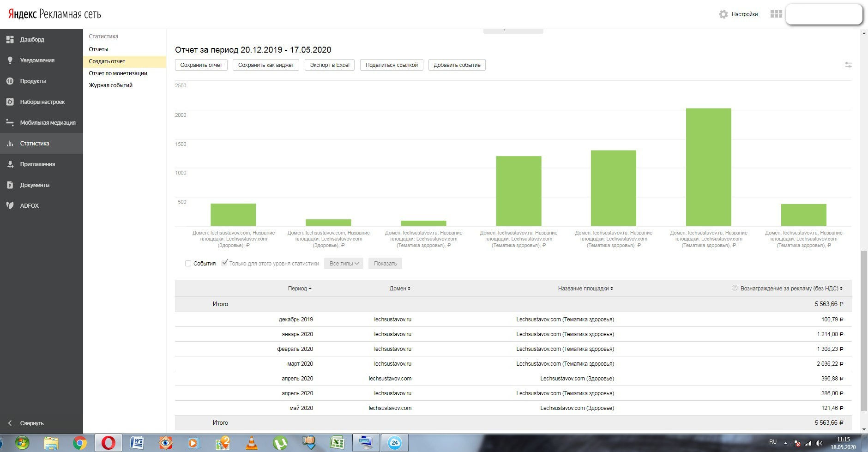Toggle 'Только для этого уровня статистики' checkbox
This screenshot has width=868, height=452.
224,263
